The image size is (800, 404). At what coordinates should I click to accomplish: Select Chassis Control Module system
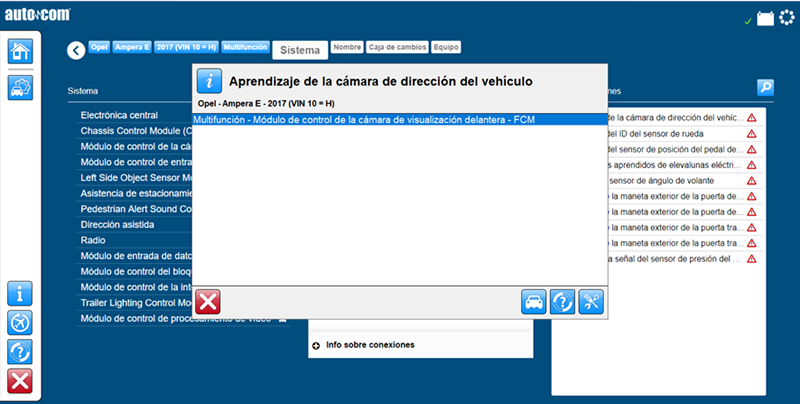[x=134, y=131]
